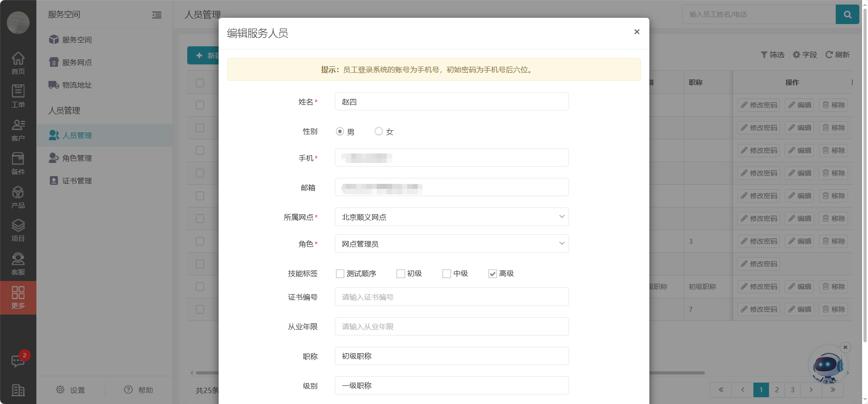Uncheck the 高级 skill tag checkbox
This screenshot has height=404, width=868.
[493, 274]
